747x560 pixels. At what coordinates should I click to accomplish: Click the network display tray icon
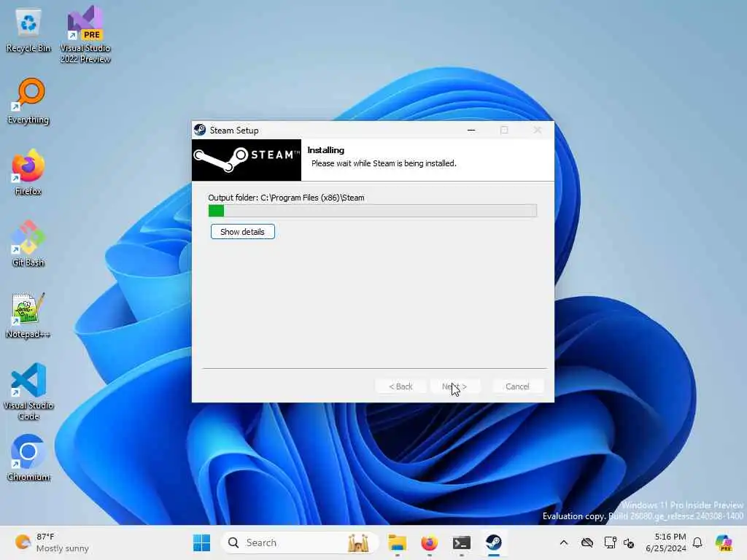[610, 542]
